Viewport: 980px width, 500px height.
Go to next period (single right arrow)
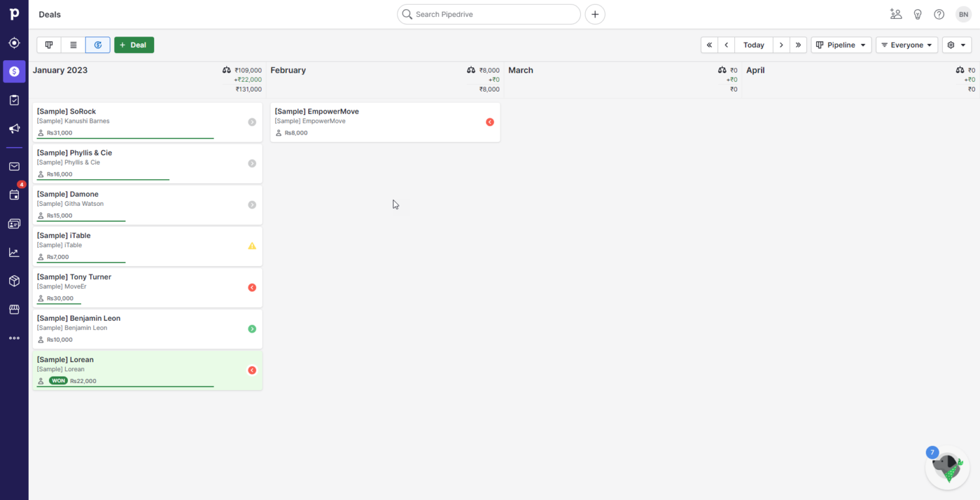click(781, 45)
